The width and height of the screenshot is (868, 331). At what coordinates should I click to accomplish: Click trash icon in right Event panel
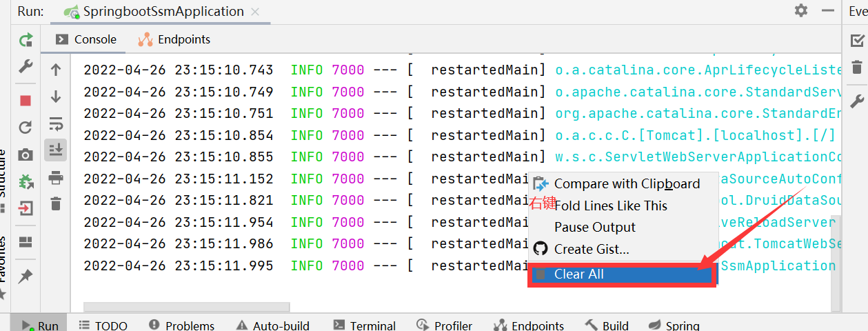coord(857,67)
